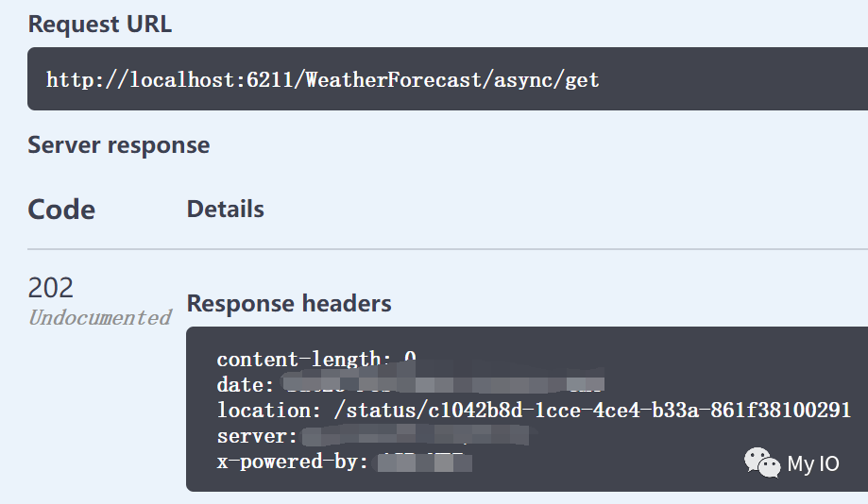Click the location header label
This screenshot has height=504, width=868.
[268, 410]
